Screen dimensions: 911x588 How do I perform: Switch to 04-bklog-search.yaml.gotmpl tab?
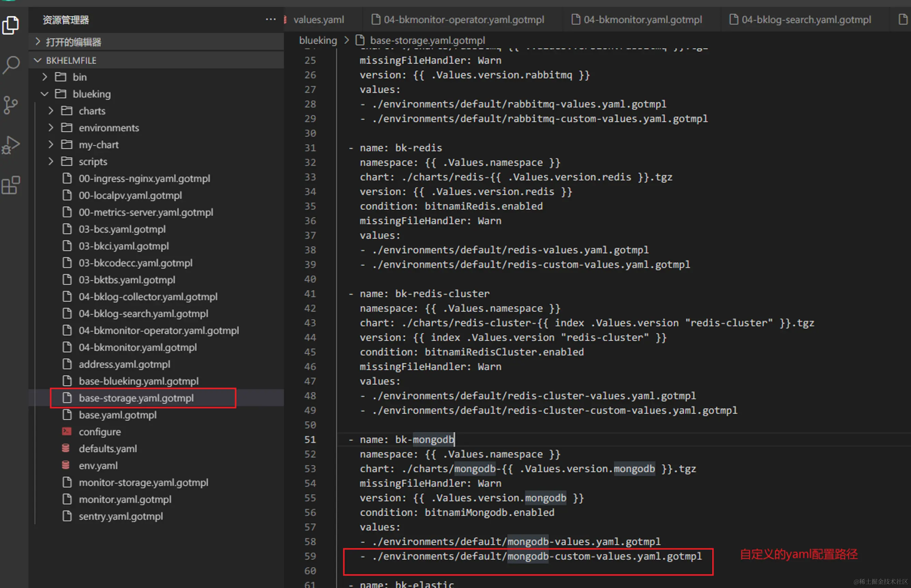click(806, 19)
